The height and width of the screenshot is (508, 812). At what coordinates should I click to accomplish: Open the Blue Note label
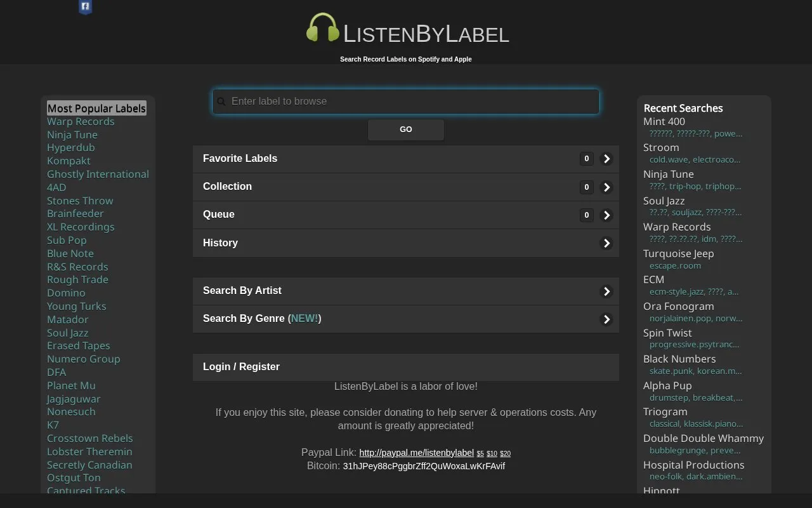click(70, 253)
